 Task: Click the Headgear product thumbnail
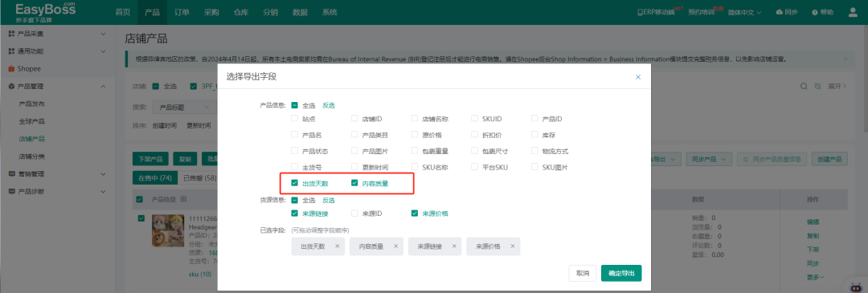coord(168,230)
